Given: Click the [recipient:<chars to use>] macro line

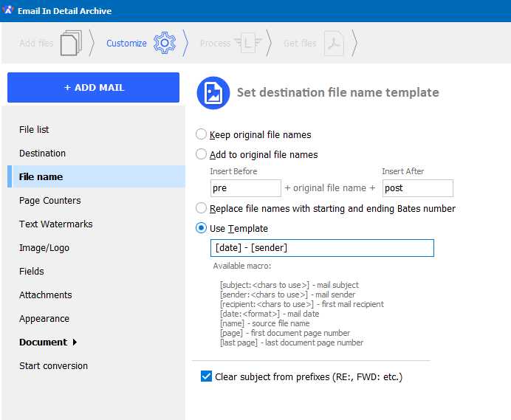Looking at the screenshot, I should point(302,304).
